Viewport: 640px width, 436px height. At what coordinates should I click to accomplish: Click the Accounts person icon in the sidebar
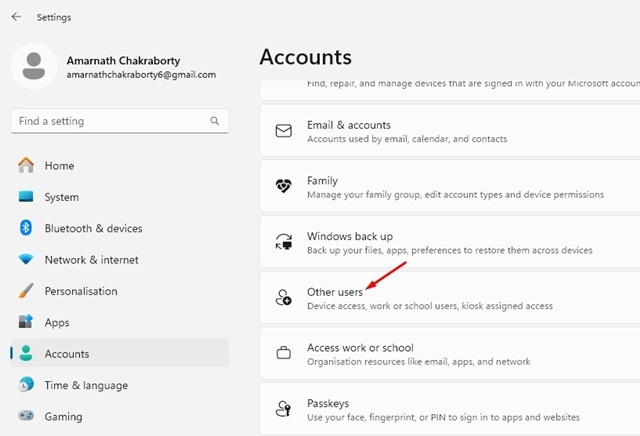[26, 353]
